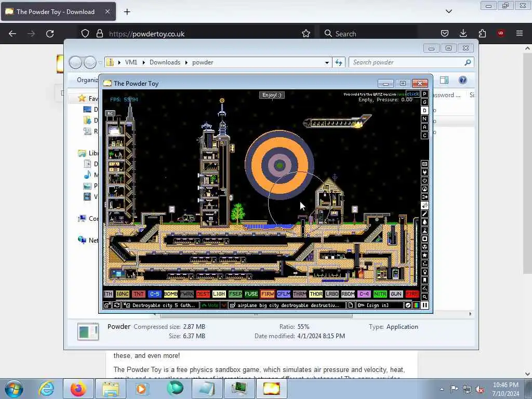Image resolution: width=532 pixels, height=399 pixels.
Task: Open the Tools section icon
Action: [x=424, y=272]
